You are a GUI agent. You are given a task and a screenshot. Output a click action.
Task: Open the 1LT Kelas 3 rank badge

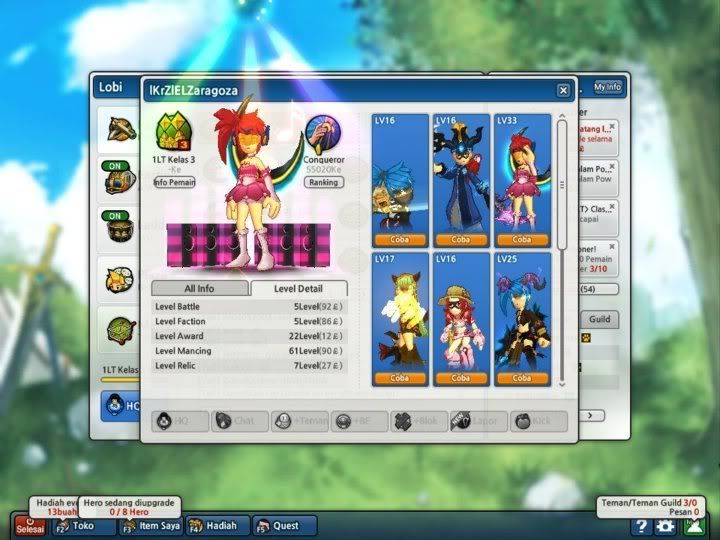pyautogui.click(x=174, y=132)
